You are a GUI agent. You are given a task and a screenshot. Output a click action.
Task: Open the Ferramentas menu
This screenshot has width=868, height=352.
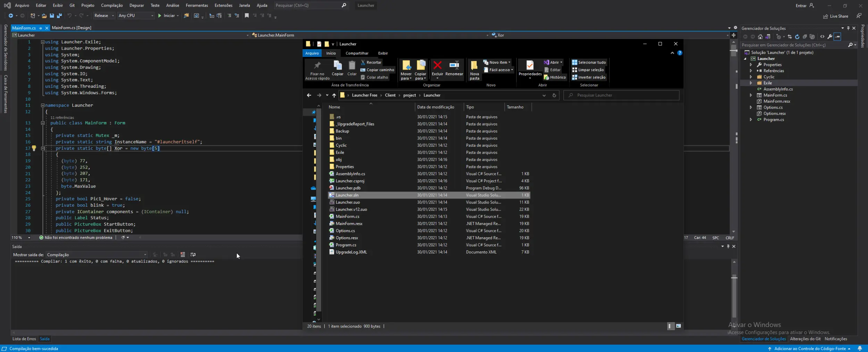coord(197,6)
